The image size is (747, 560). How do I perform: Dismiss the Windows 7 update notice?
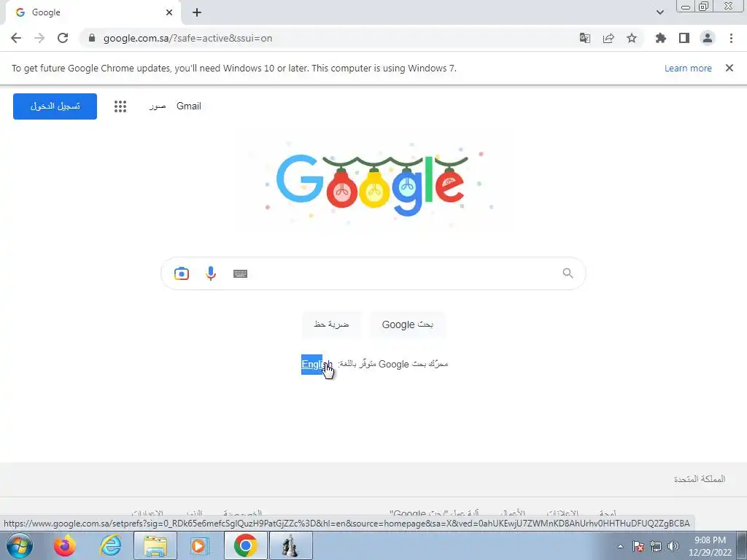tap(729, 68)
